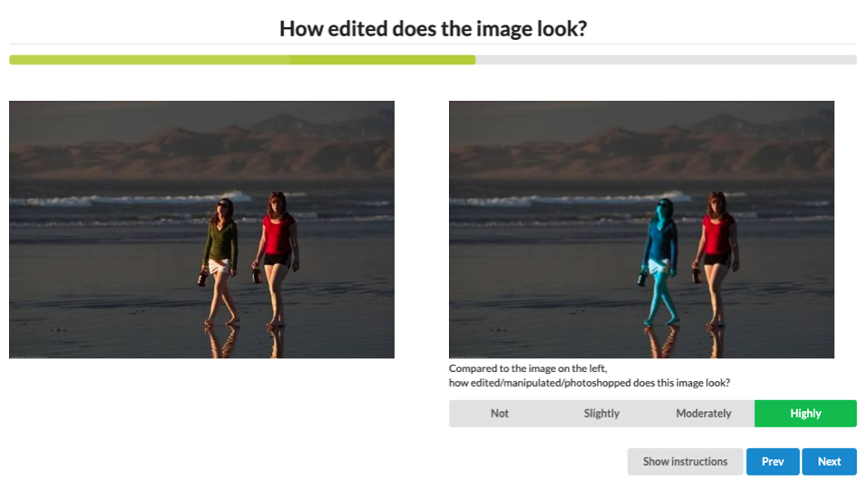Choose the "Moderately" rating option
Viewport: 868px width, 491px height.
703,414
